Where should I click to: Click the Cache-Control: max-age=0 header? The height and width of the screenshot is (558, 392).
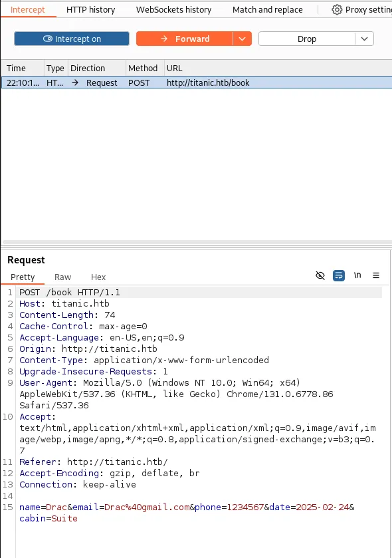point(83,327)
